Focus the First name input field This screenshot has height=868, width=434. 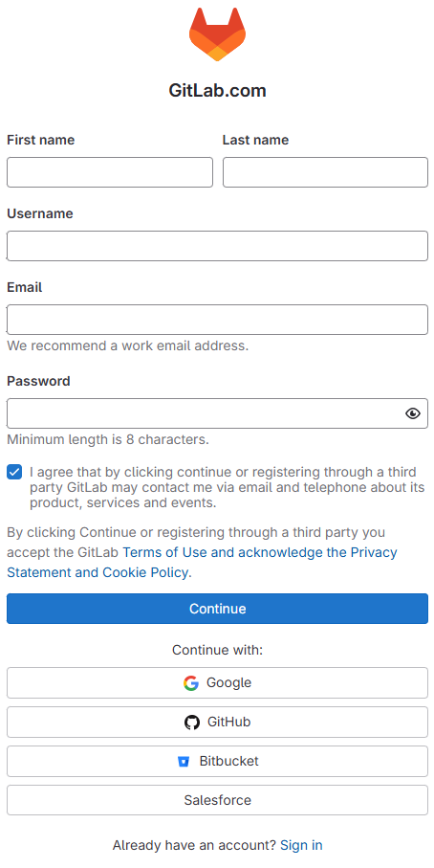[x=110, y=172]
